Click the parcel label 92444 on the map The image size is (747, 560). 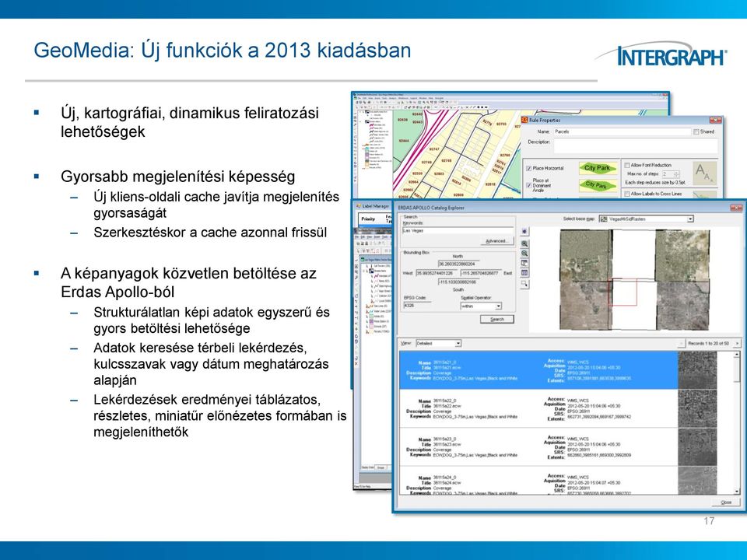click(404, 141)
